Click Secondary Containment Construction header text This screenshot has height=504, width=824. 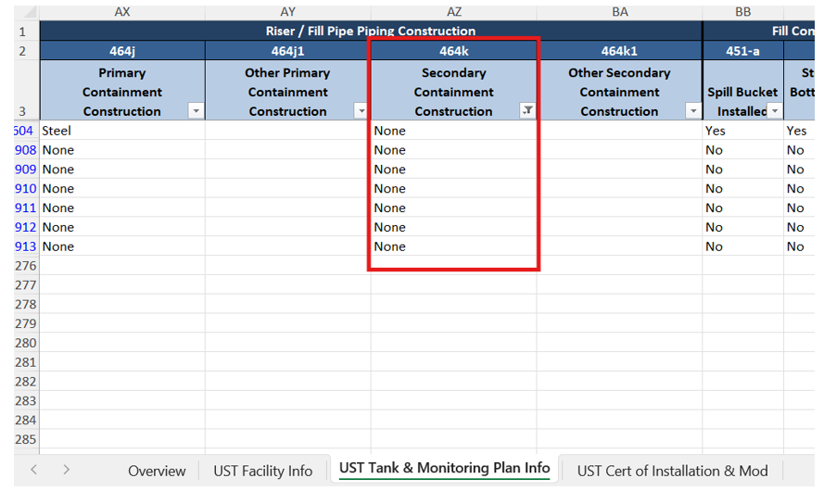[x=454, y=92]
